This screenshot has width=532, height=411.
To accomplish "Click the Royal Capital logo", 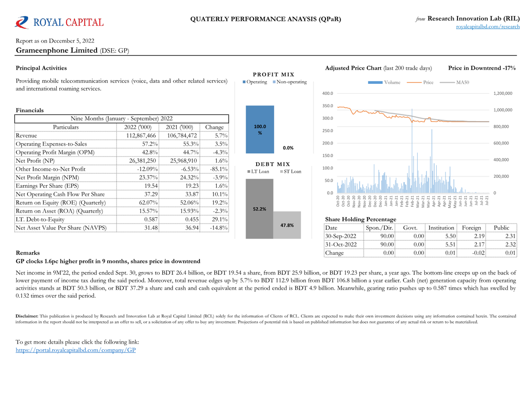I will [60, 22].
